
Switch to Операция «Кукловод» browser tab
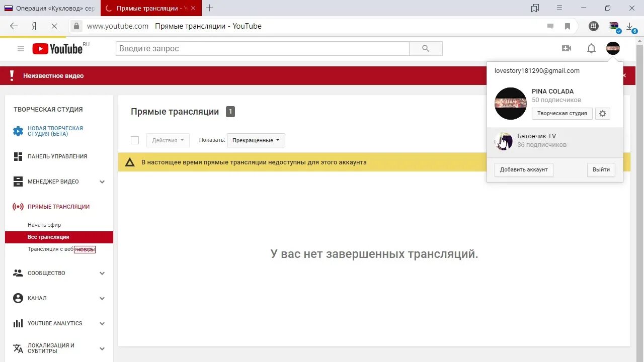click(50, 8)
